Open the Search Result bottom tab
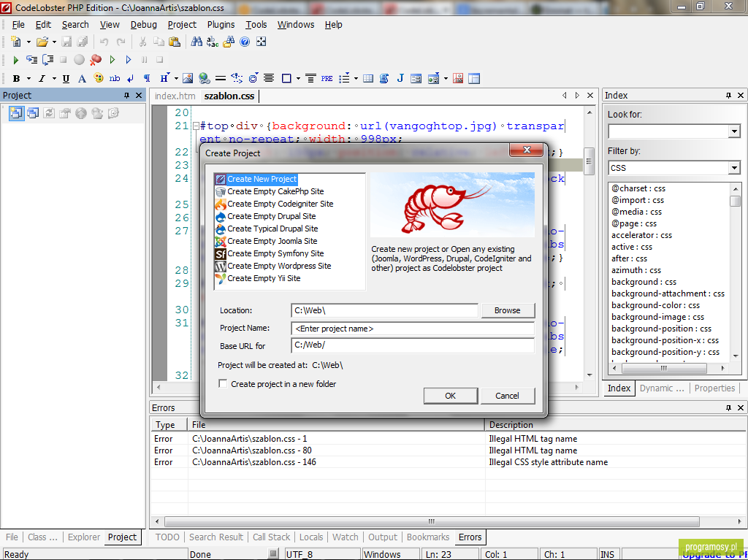The height and width of the screenshot is (560, 748). pos(216,537)
